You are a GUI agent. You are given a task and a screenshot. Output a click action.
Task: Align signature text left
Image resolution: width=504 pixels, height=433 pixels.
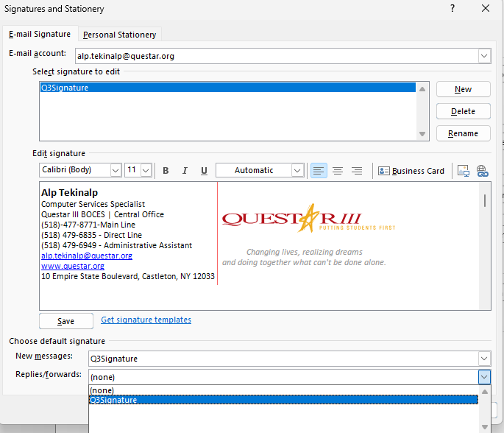pyautogui.click(x=319, y=171)
